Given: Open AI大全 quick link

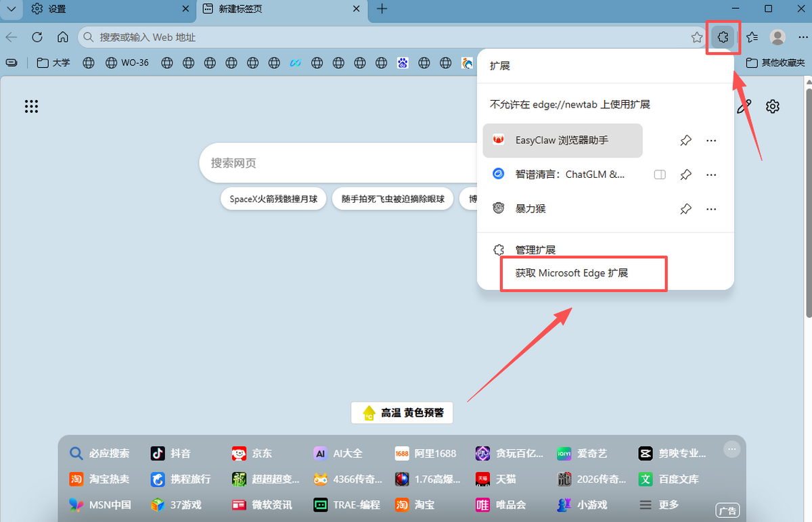Looking at the screenshot, I should [338, 453].
